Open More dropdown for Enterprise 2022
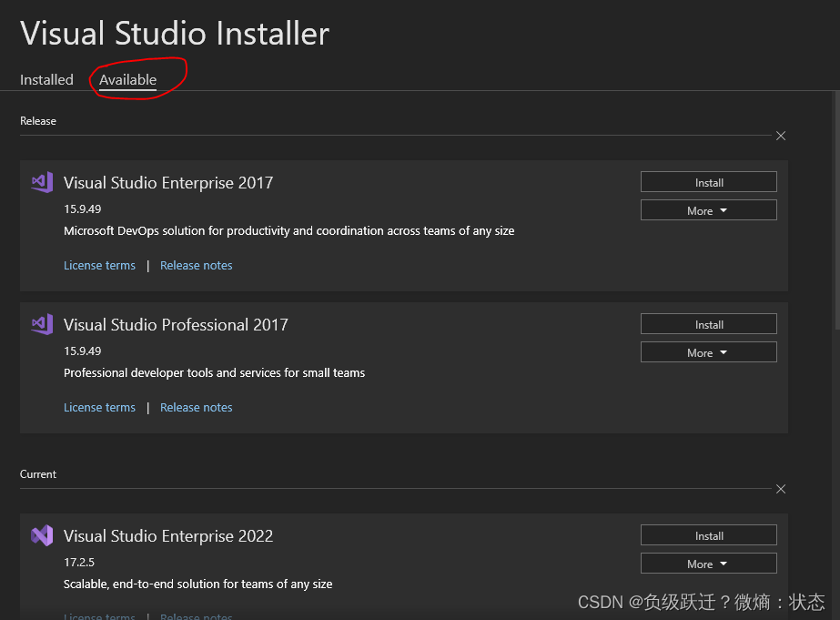 [708, 564]
